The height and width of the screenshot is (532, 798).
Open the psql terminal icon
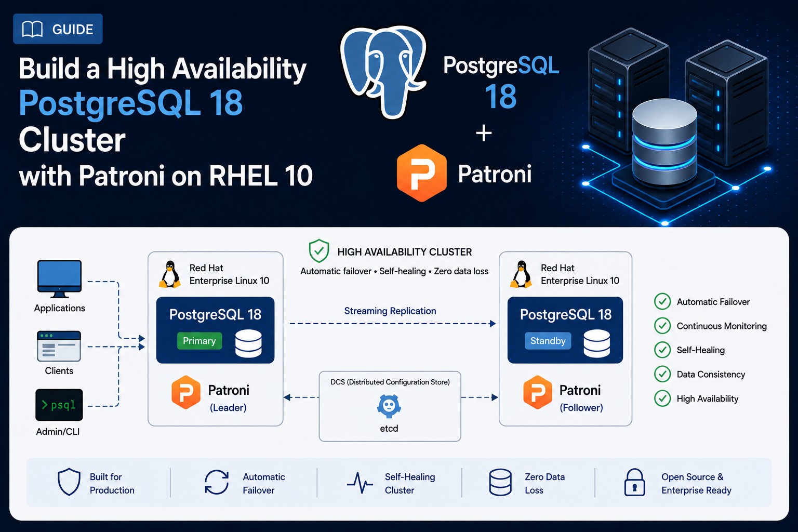[59, 405]
